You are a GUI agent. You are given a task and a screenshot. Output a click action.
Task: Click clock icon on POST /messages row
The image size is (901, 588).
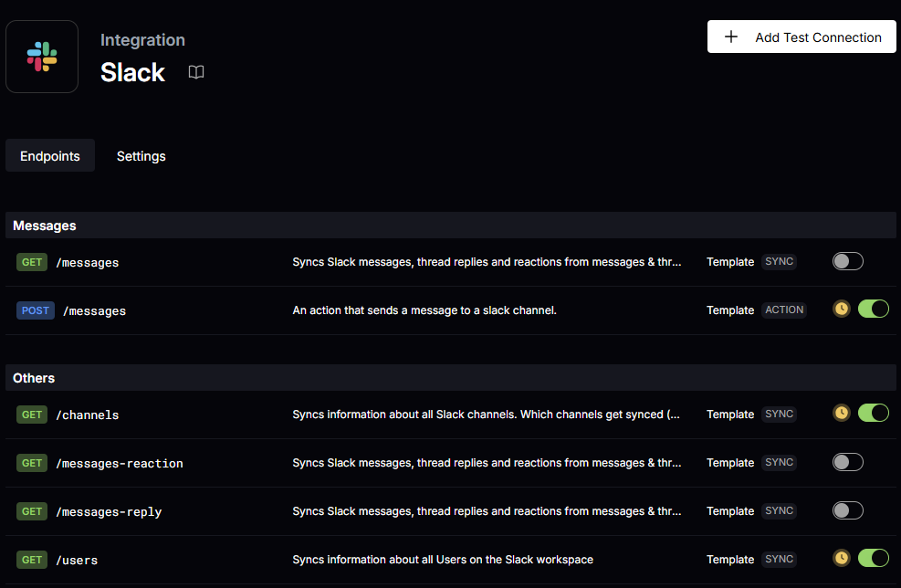click(x=842, y=310)
